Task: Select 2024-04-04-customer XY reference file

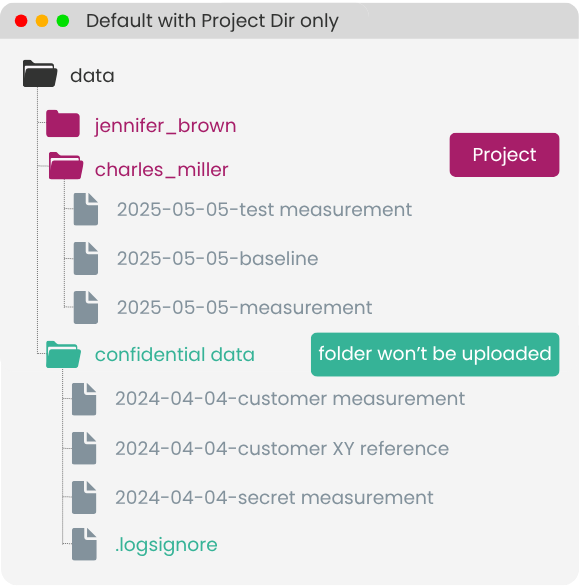Action: tap(282, 448)
